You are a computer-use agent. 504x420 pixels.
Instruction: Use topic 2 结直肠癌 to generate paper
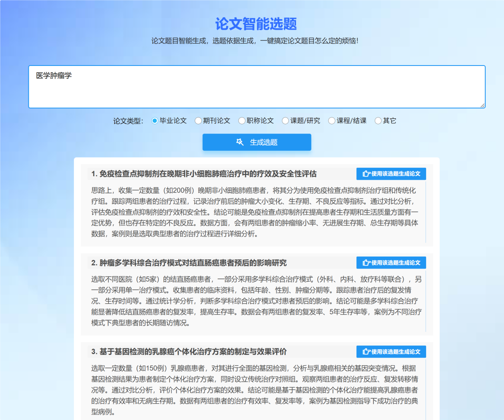(x=391, y=263)
